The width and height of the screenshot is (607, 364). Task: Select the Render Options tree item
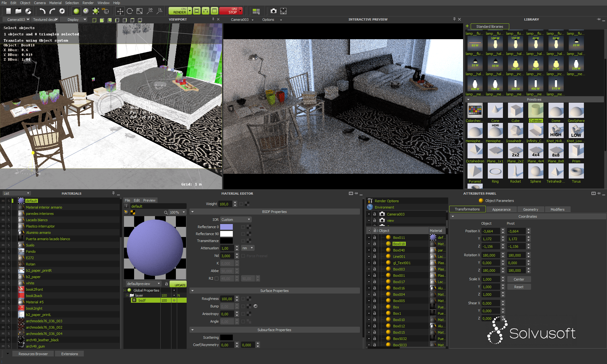[387, 201]
